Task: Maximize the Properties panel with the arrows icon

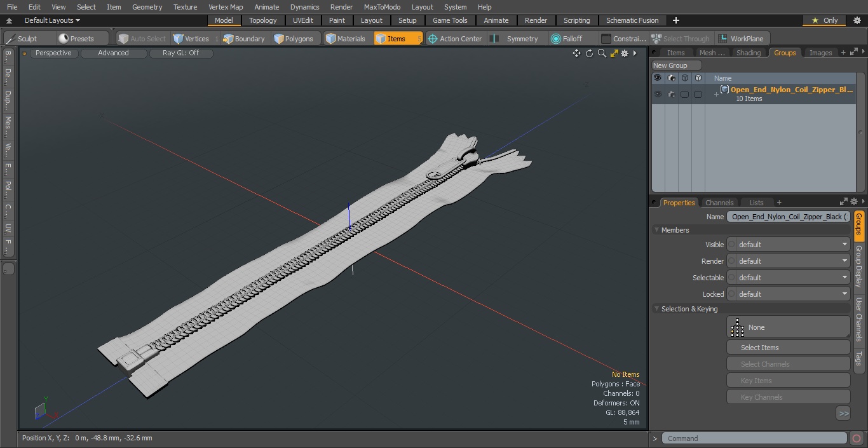Action: click(844, 202)
